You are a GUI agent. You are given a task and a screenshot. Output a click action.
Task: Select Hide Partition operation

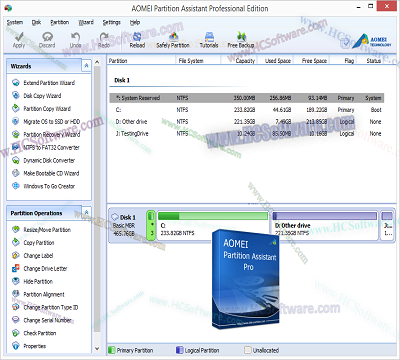point(38,282)
